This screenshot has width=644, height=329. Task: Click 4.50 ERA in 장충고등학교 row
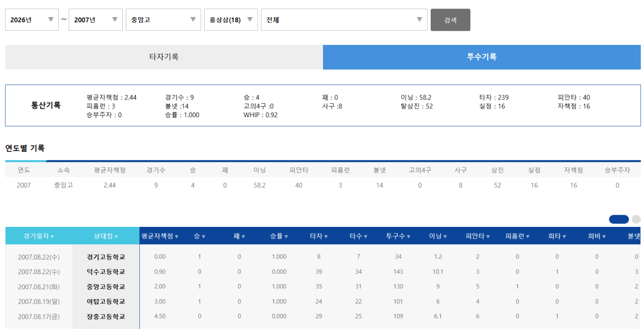point(160,316)
